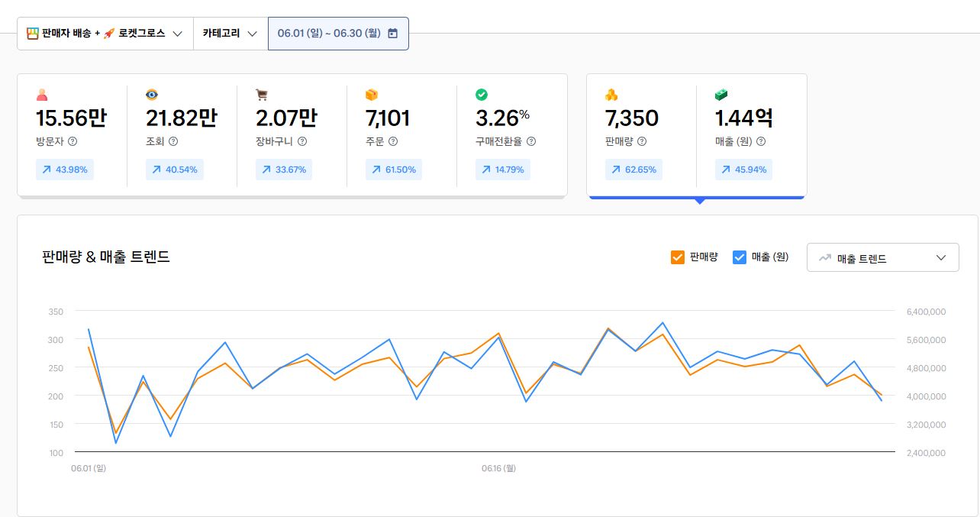
Task: Click the 06.16 (월) marker on chart axis
Action: tap(498, 468)
